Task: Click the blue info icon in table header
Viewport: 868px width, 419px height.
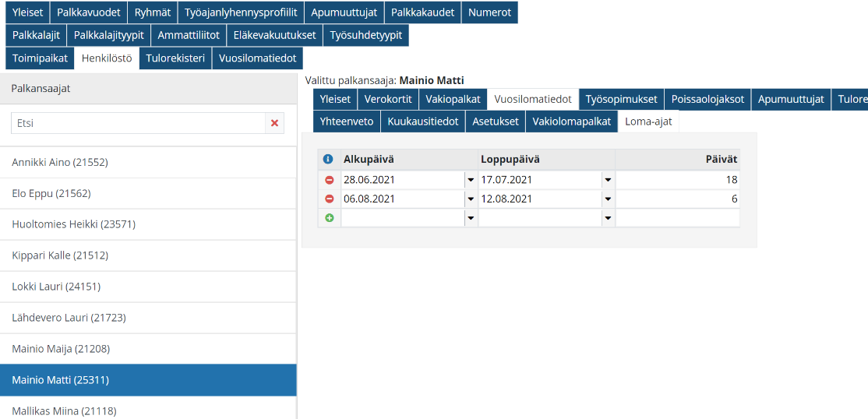Action: pos(328,159)
